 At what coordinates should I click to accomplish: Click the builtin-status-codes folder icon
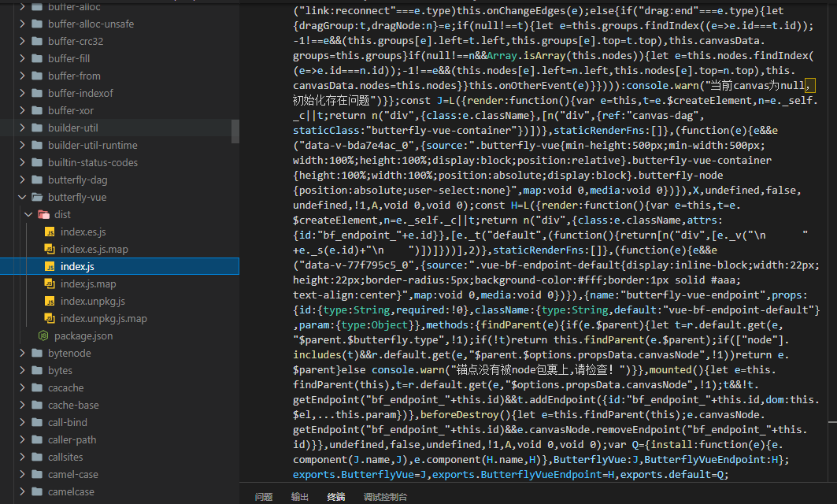point(37,162)
